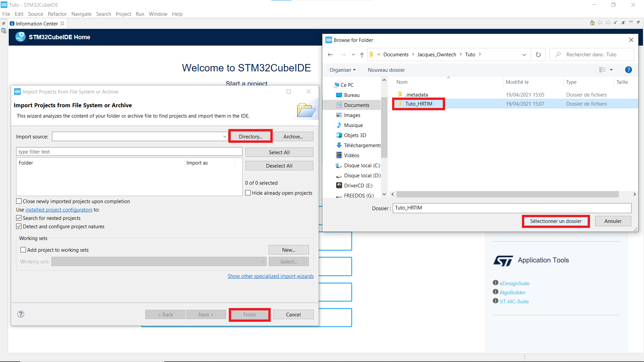
Task: Close the Browse for Folder dialog
Action: 631,40
